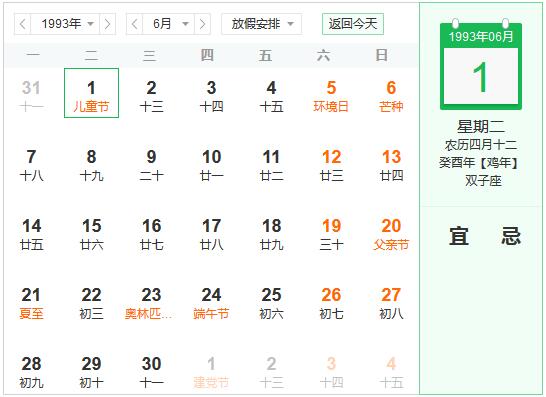Image resolution: width=546 pixels, height=397 pixels.
Task: Select June 5 环境日 date
Action: [x=331, y=96]
